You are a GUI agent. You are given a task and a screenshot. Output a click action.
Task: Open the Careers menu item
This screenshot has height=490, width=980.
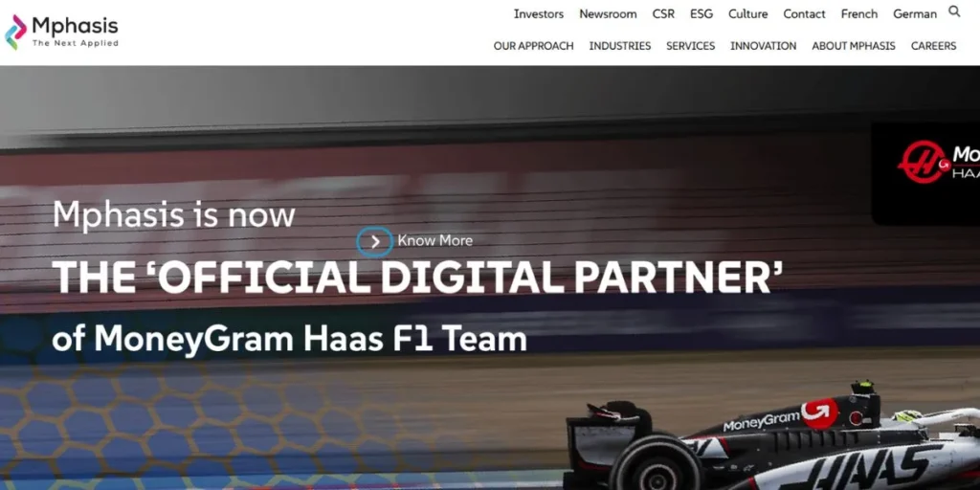(x=933, y=46)
